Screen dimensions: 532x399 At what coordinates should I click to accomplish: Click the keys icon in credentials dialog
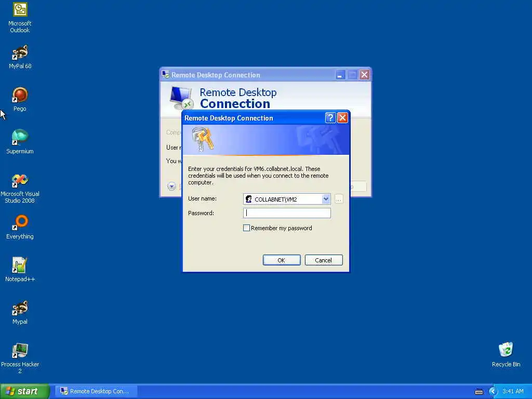point(203,139)
